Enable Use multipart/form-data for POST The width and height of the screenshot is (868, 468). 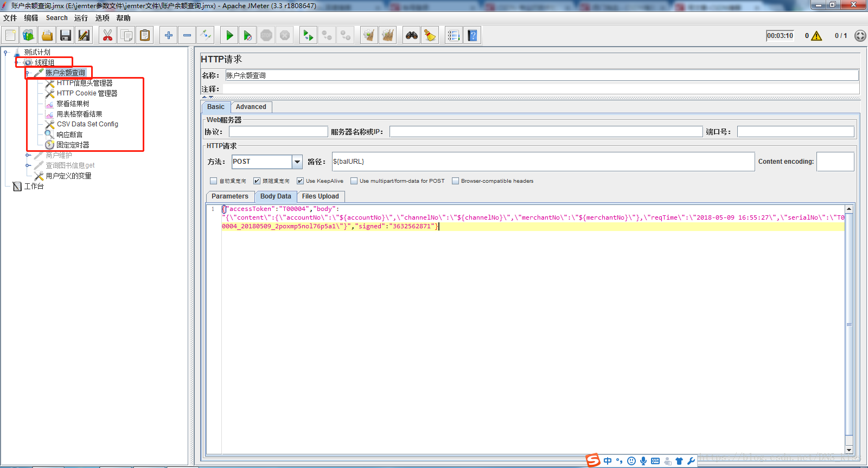pos(354,181)
